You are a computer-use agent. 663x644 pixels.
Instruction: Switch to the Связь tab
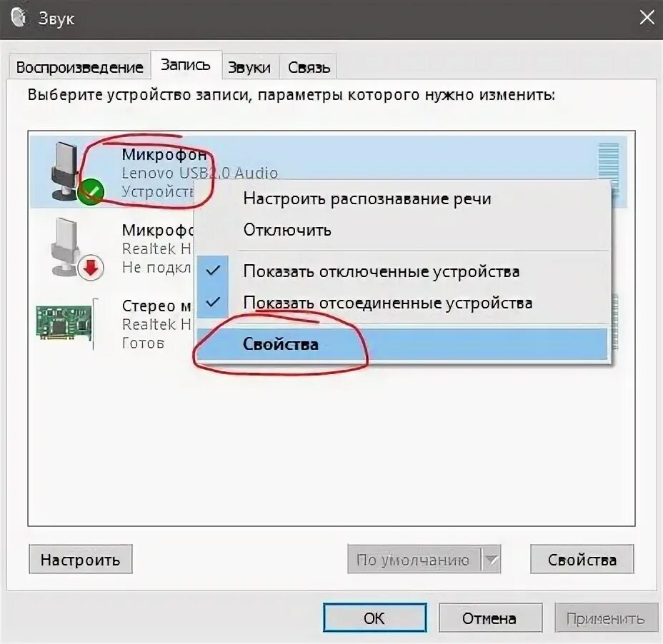(309, 67)
